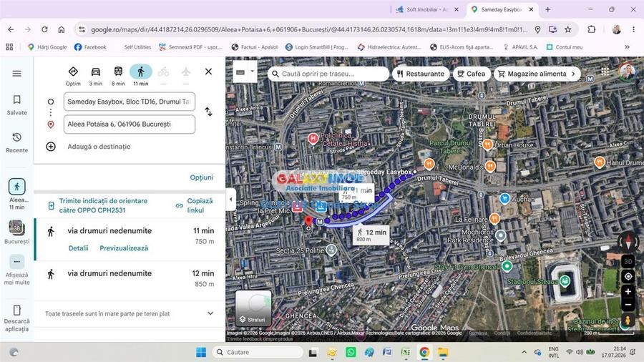Select the 12 min, 850 m walking route
This screenshot has width=644, height=362.
130,279
